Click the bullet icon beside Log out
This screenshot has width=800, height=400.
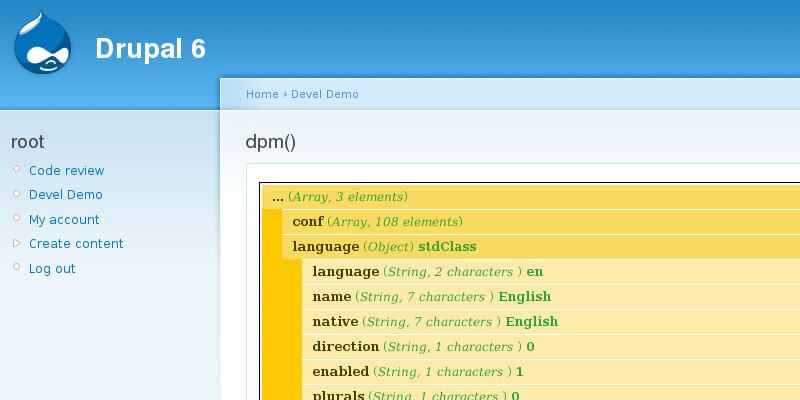click(16, 268)
